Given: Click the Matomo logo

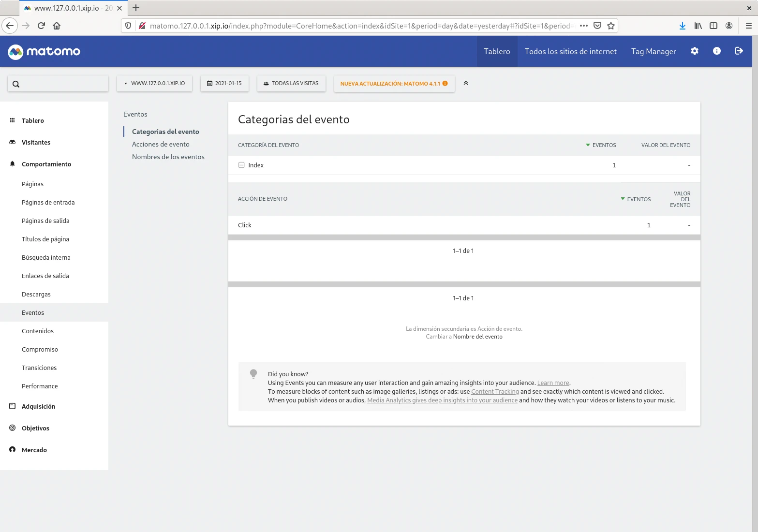Looking at the screenshot, I should click(x=44, y=52).
